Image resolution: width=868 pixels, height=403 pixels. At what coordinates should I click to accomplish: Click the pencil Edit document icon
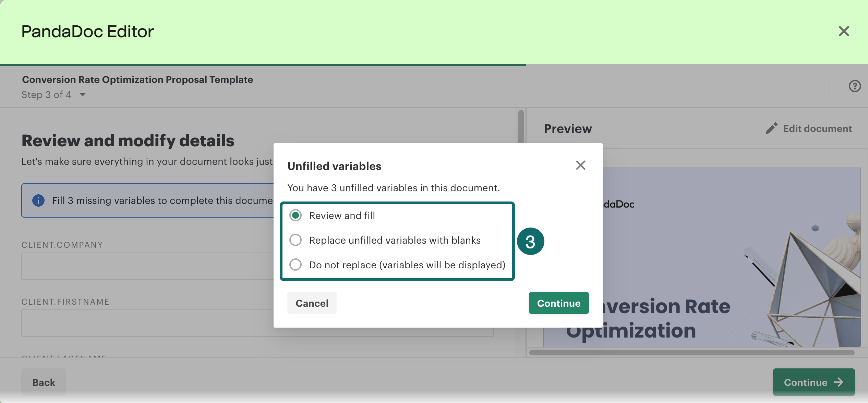pyautogui.click(x=771, y=129)
